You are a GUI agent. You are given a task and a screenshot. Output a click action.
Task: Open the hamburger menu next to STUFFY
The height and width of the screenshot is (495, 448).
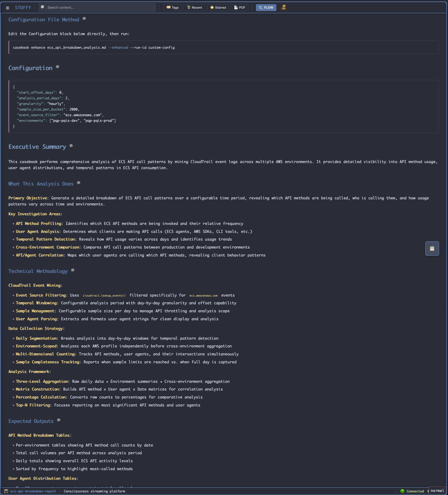click(7, 8)
